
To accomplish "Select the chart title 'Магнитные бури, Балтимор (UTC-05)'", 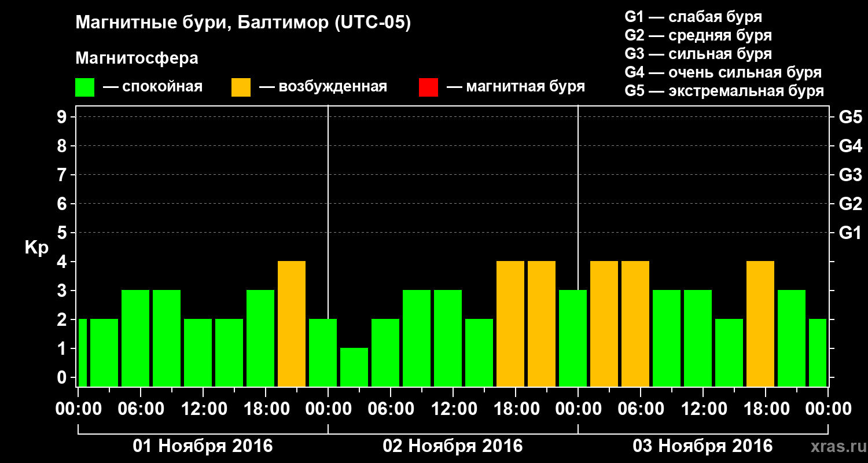I will click(243, 23).
